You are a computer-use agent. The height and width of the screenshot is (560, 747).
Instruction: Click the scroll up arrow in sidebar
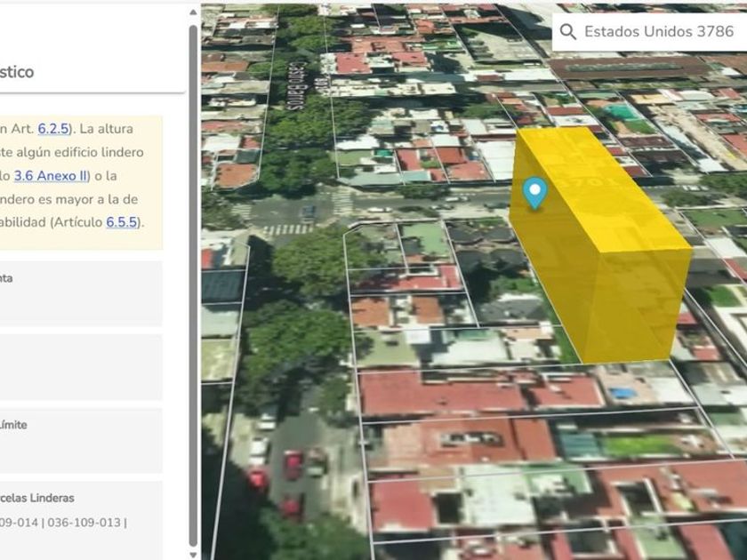pos(193,13)
